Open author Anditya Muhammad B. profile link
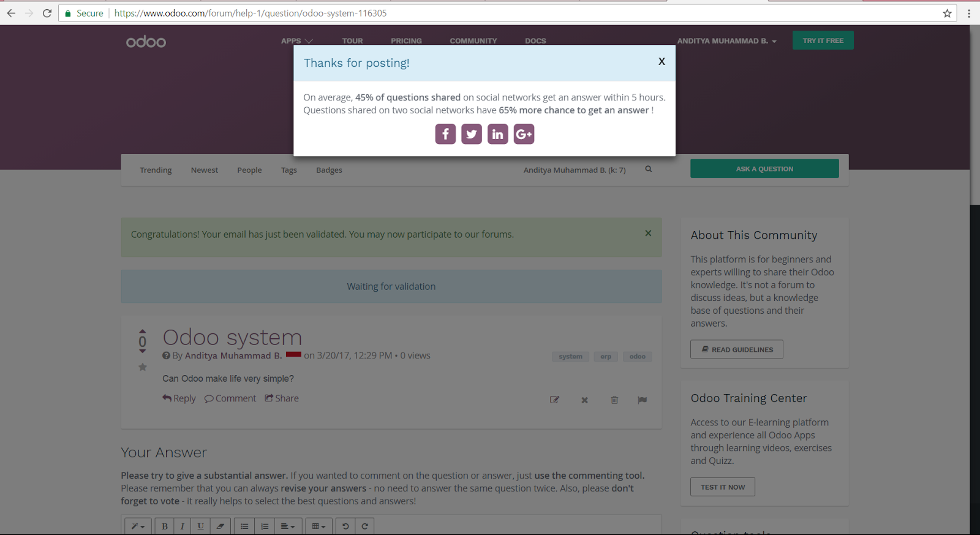 tap(233, 355)
